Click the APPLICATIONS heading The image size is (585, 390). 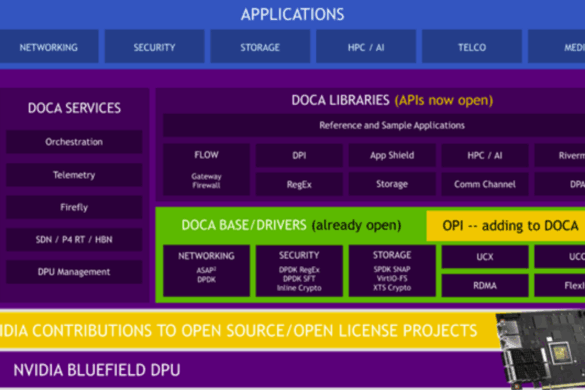point(292,15)
